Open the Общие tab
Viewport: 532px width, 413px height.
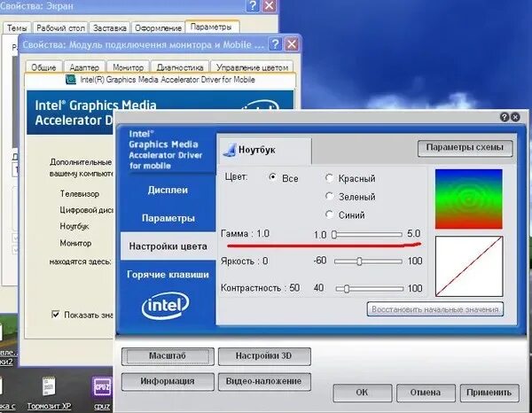point(43,67)
